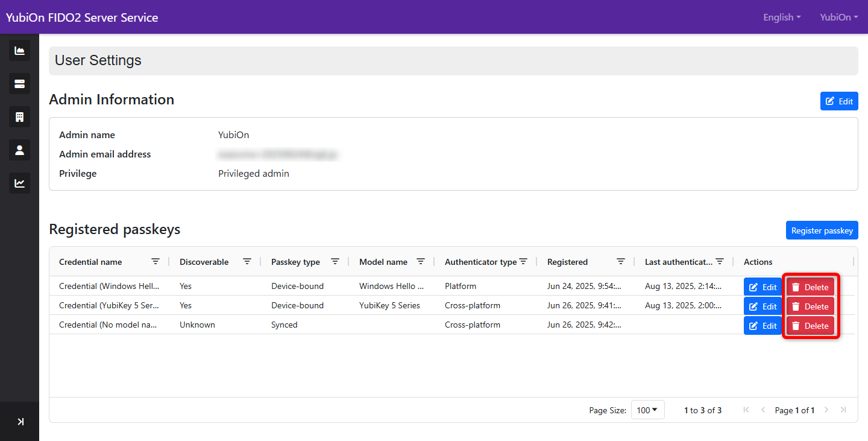Sort by Model name column header
This screenshot has width=868, height=441.
tap(383, 262)
